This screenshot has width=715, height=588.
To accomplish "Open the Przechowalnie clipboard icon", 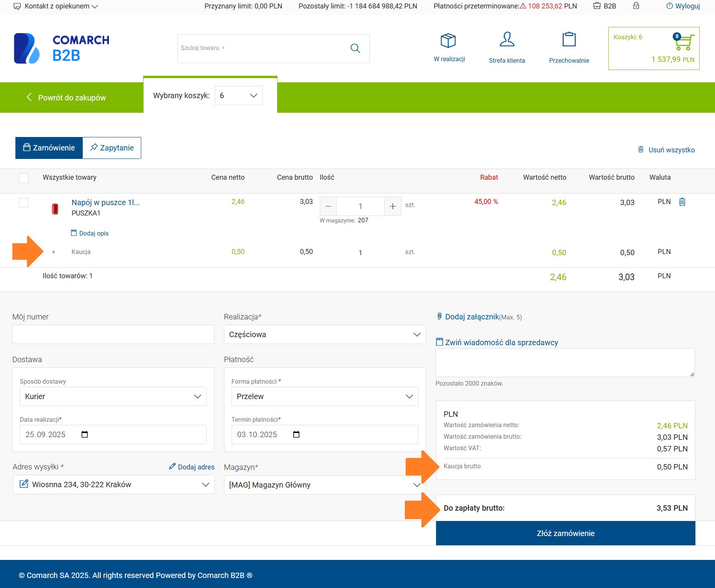I will pyautogui.click(x=569, y=40).
